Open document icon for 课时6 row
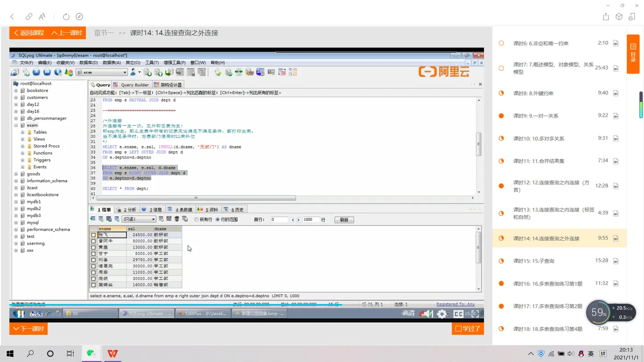 pos(615,44)
